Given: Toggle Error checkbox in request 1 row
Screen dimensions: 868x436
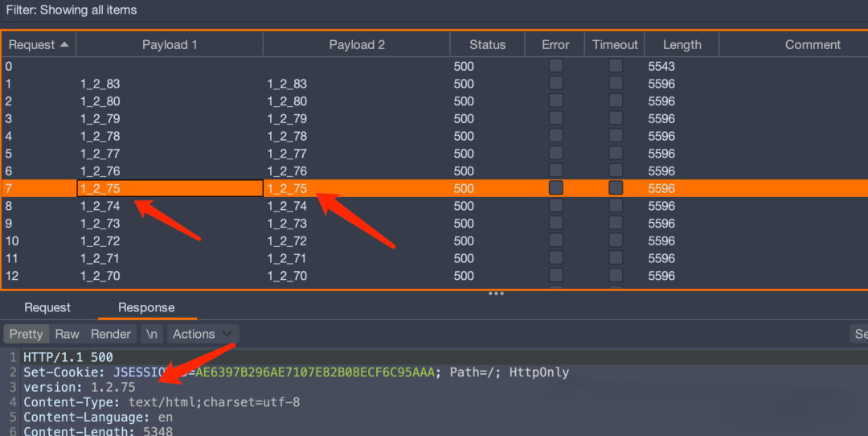Looking at the screenshot, I should pos(556,83).
